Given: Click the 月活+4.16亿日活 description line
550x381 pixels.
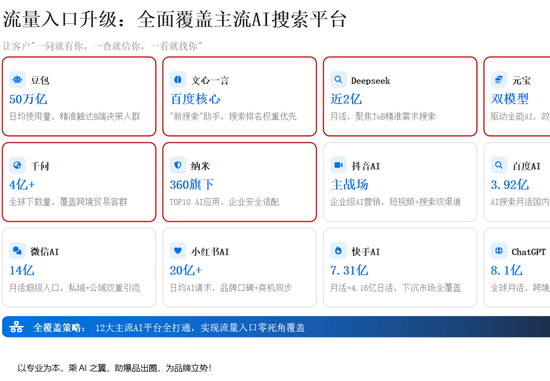Looking at the screenshot, I should click(395, 288).
